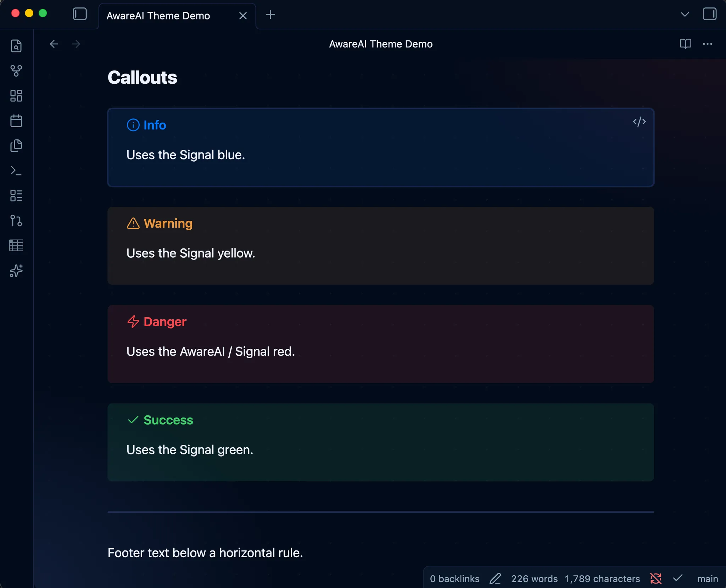Click the checkmark status bar icon

pos(678,578)
